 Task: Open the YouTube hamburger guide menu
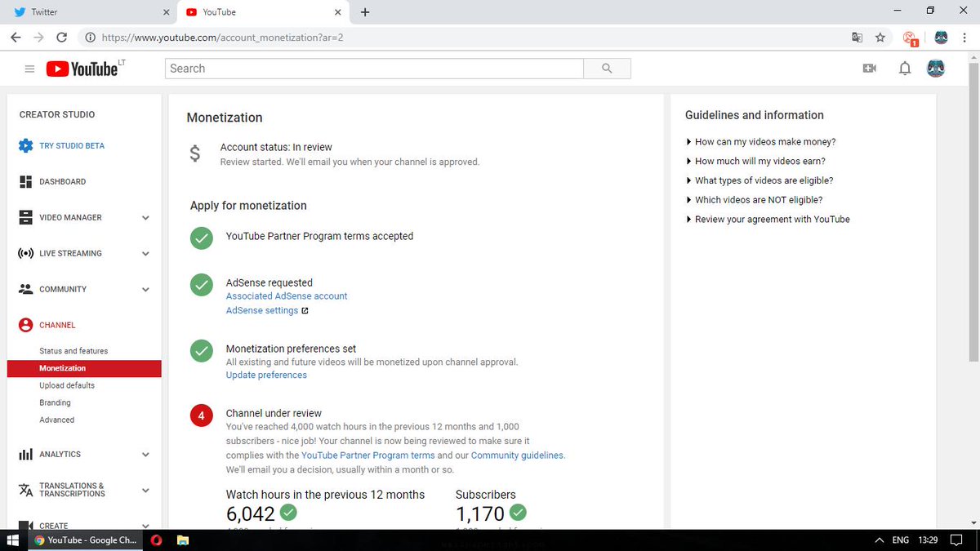click(x=29, y=69)
